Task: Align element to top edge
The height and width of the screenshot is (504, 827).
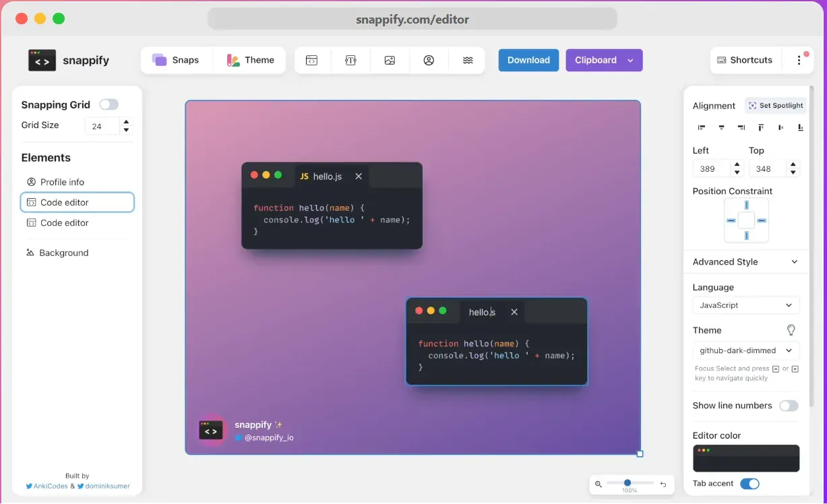Action: tap(761, 127)
